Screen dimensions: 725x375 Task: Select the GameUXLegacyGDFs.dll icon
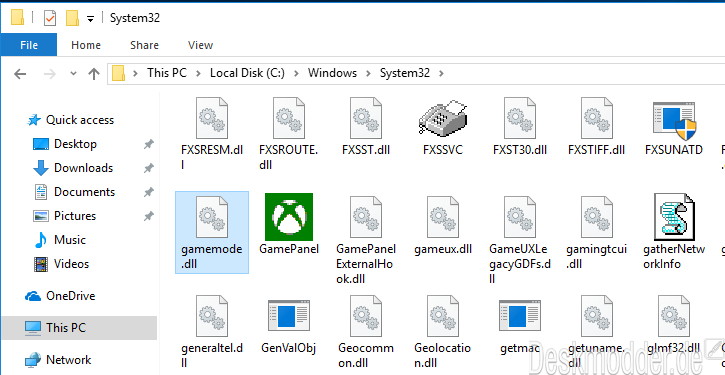(520, 217)
